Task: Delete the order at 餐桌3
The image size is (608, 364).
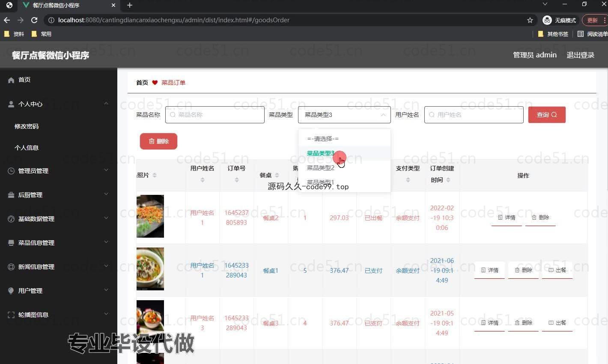Action: [x=523, y=323]
